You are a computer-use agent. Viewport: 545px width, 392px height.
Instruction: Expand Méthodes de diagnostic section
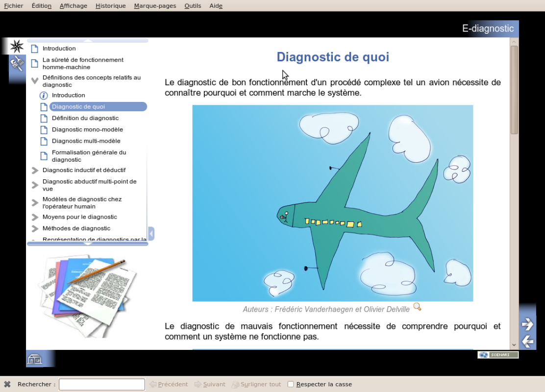[35, 229]
